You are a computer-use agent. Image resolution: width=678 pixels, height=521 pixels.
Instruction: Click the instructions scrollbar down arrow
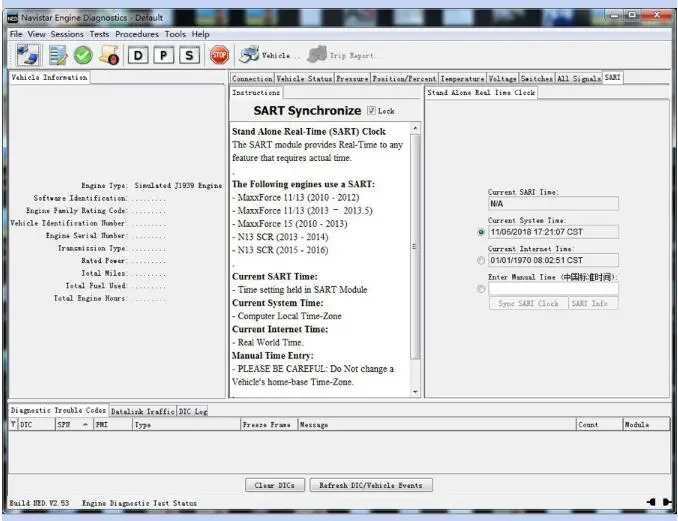[415, 392]
